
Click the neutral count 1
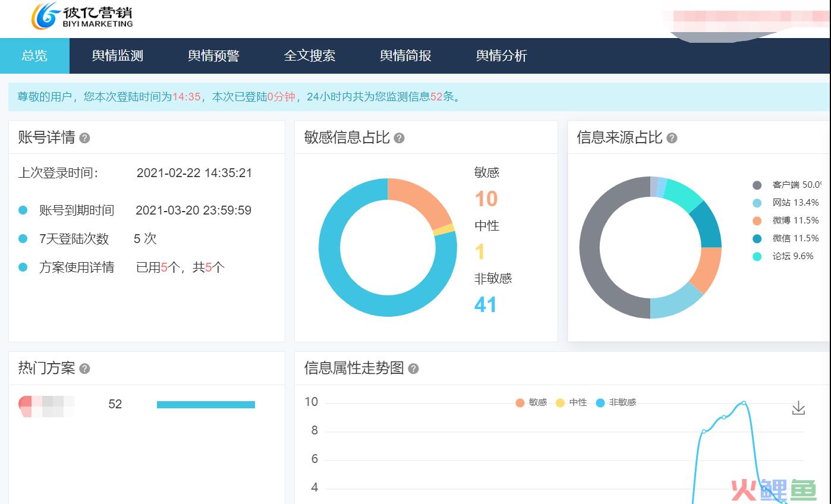(x=480, y=252)
